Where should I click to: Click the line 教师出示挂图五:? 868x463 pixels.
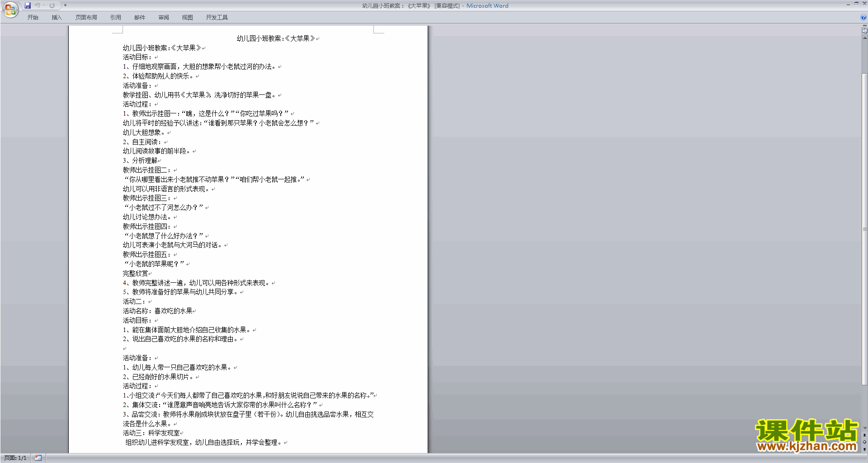pyautogui.click(x=147, y=255)
